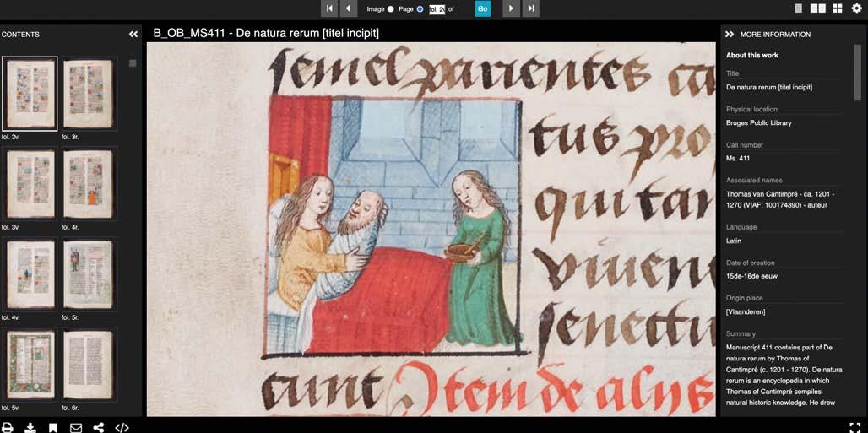The image size is (868, 433).
Task: Open the settings gear
Action: tap(856, 8)
